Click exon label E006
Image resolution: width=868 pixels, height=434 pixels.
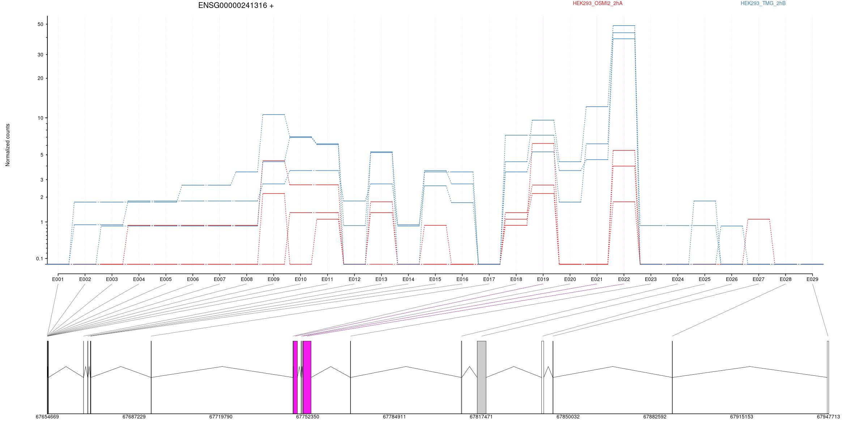click(193, 279)
